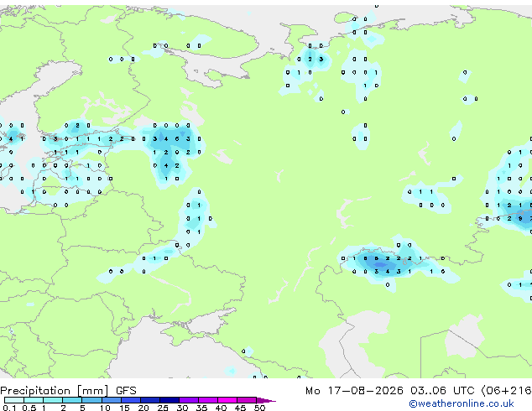Open the weatheronline.co.uk copyright link
532x411 pixels.
[462, 403]
